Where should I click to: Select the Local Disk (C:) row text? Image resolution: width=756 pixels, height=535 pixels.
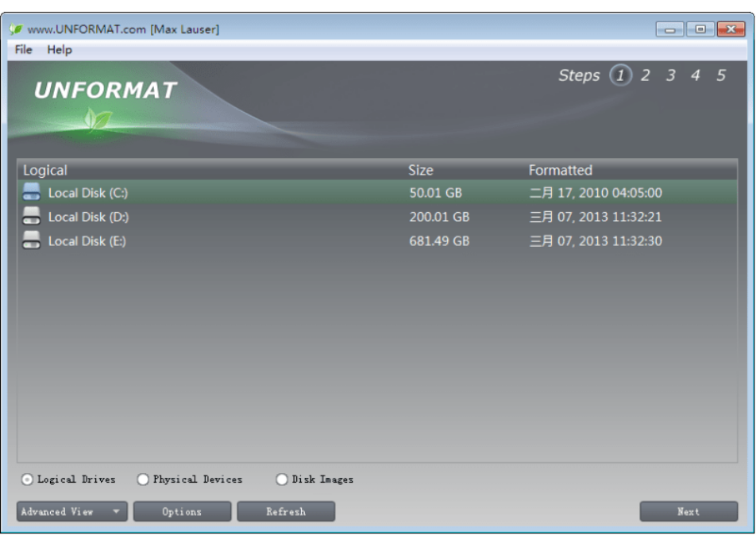click(88, 193)
